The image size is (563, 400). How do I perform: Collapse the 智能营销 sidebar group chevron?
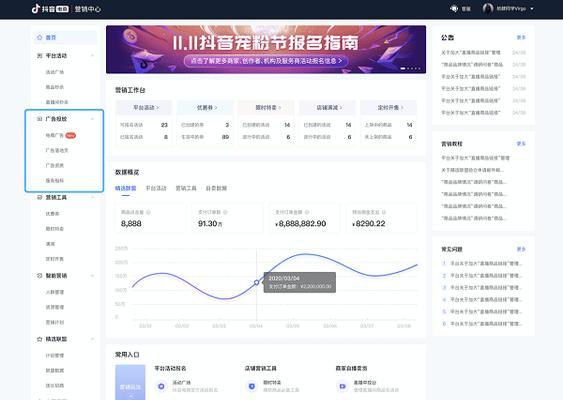(92, 276)
